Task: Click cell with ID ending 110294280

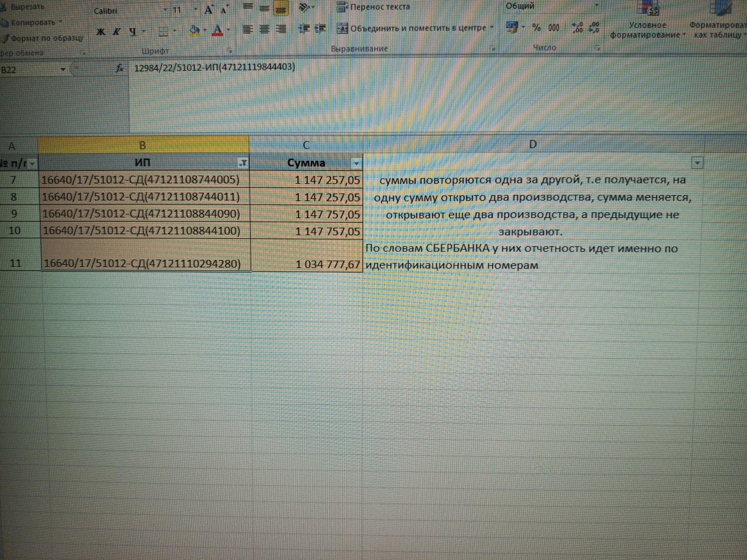Action: [145, 255]
